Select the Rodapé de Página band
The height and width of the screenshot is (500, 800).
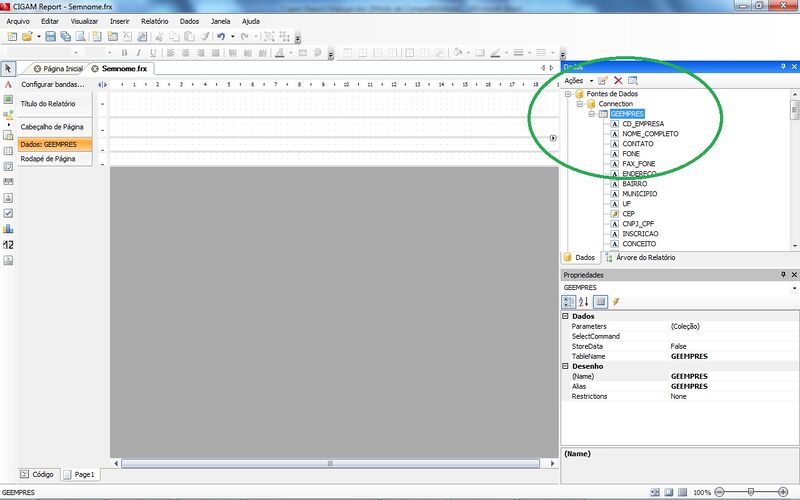(x=55, y=159)
